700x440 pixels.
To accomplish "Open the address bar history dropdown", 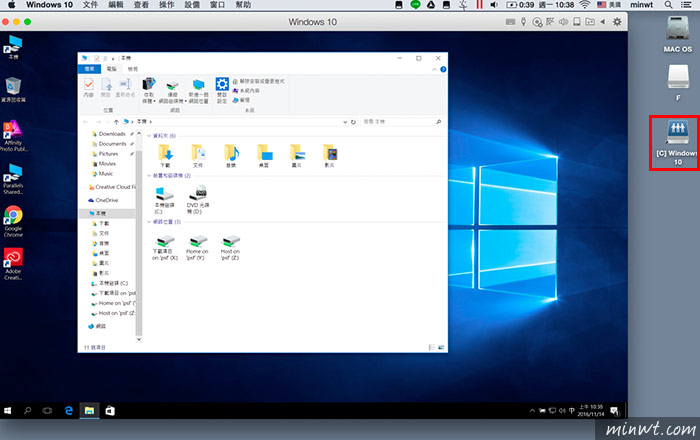I will pos(345,122).
